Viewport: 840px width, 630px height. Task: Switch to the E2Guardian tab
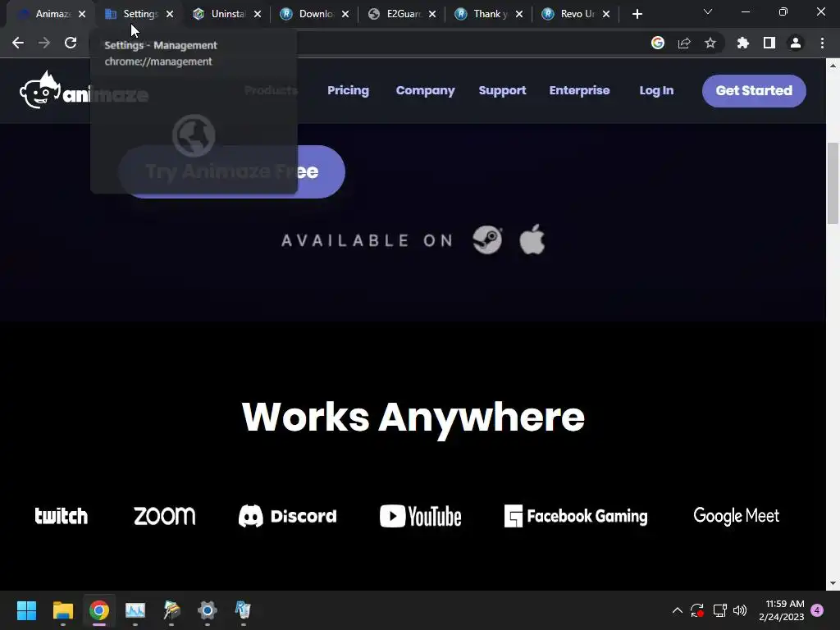pos(398,14)
